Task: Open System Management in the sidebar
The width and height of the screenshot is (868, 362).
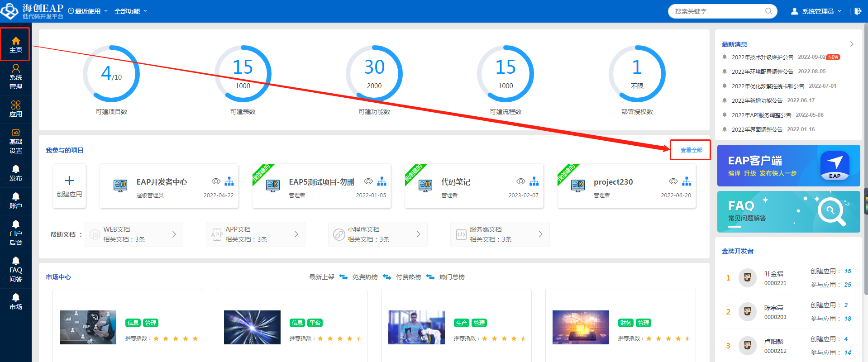Action: click(15, 77)
